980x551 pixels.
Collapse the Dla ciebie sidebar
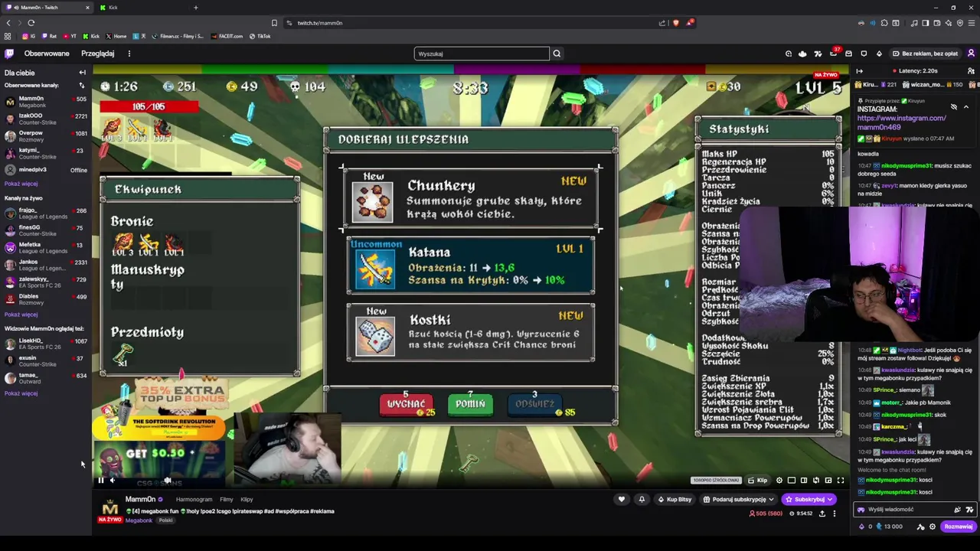(83, 73)
